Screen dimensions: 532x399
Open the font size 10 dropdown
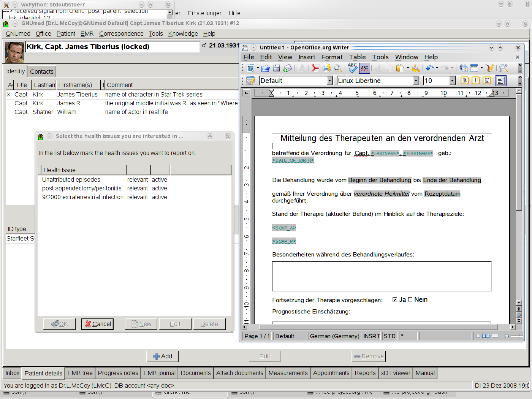[453, 81]
